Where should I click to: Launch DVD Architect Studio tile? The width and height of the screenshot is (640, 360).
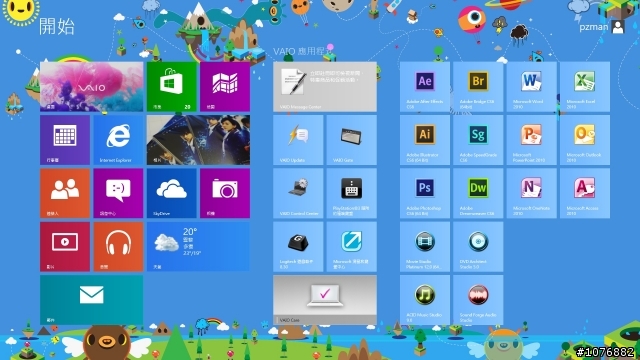click(478, 247)
